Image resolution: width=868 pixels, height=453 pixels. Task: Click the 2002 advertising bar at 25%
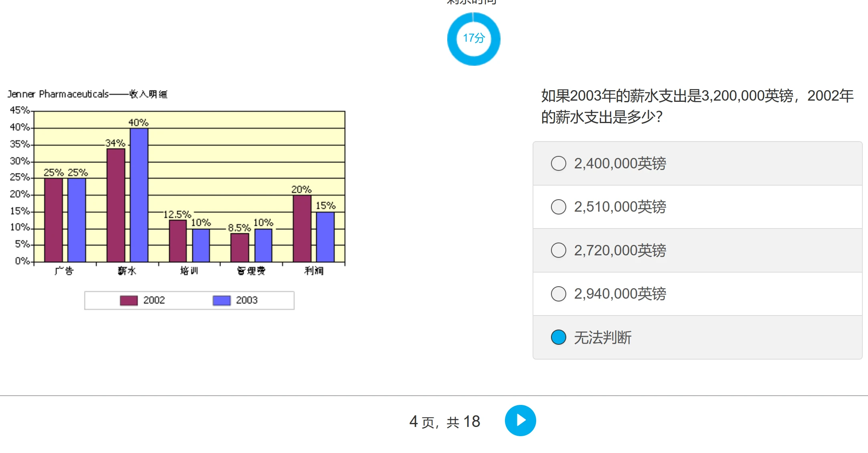point(53,220)
